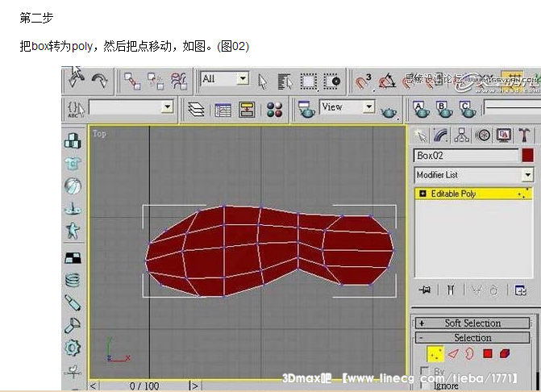541x392 pixels.
Task: Open Configure Modifier Sets icon
Action: (x=521, y=290)
